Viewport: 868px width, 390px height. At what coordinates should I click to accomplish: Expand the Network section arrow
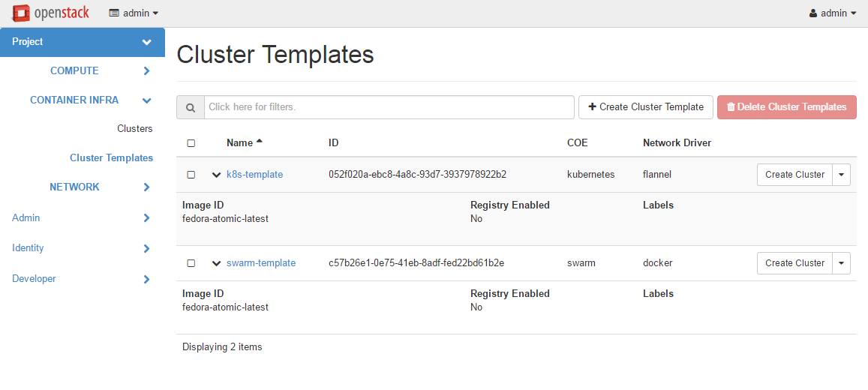click(147, 187)
